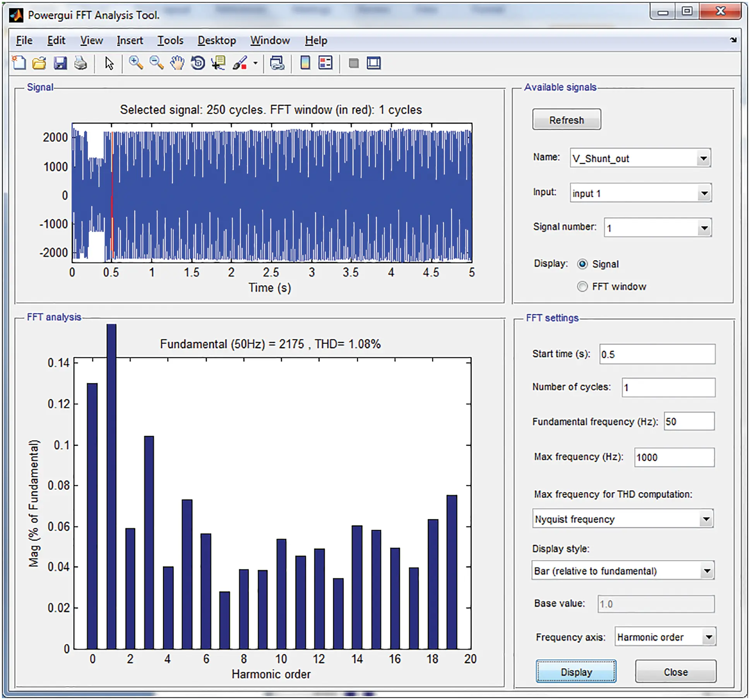
Task: Open the Window menu
Action: pos(270,40)
